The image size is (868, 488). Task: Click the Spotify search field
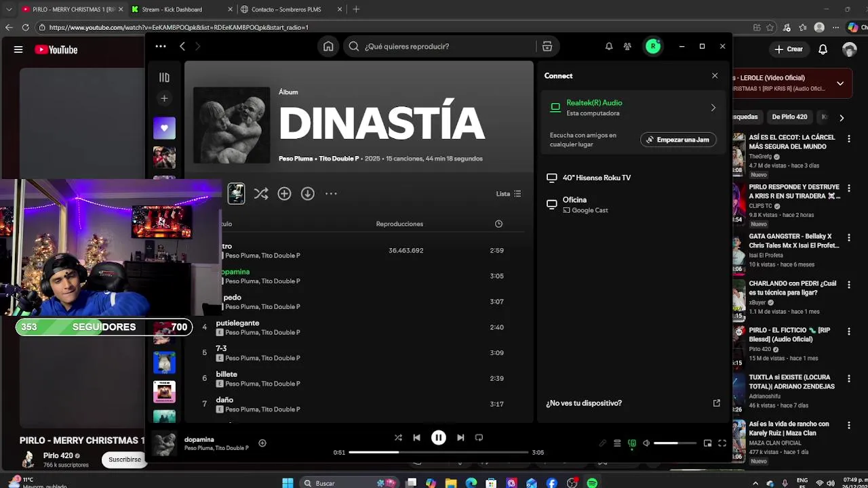point(441,46)
